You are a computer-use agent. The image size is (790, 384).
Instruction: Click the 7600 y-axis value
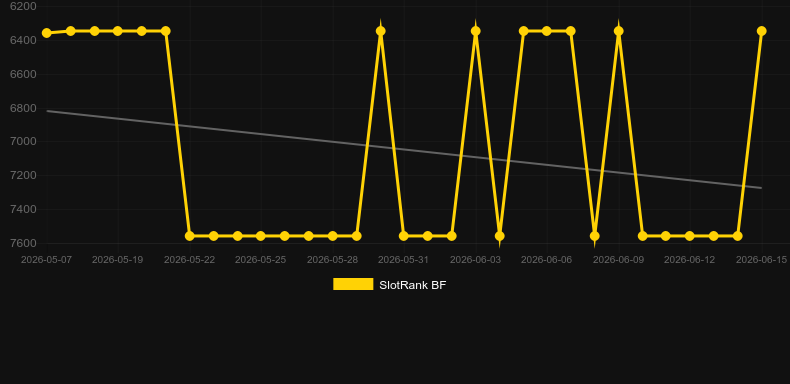pos(23,243)
